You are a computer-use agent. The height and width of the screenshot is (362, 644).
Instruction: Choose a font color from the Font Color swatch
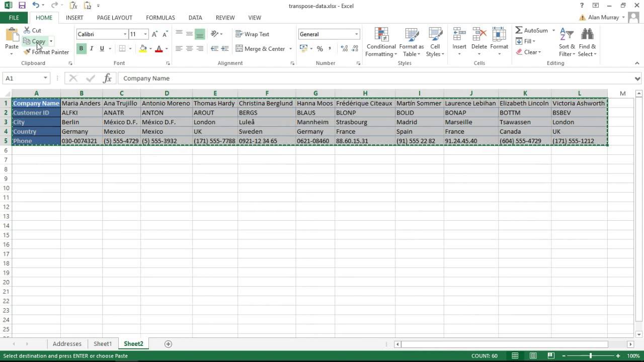(159, 49)
